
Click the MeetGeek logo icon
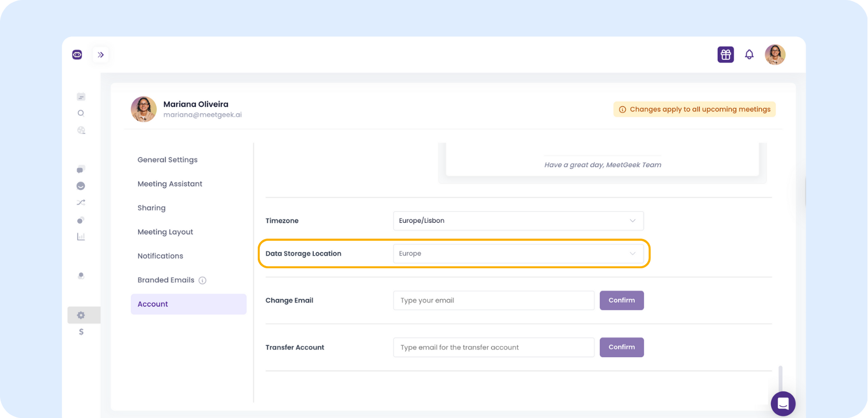pos(77,54)
